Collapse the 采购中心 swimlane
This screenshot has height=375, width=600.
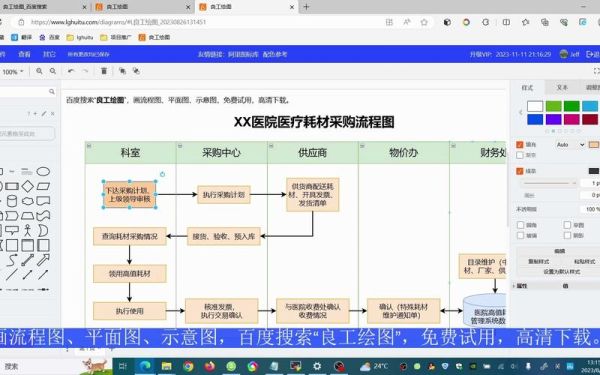click(x=180, y=146)
